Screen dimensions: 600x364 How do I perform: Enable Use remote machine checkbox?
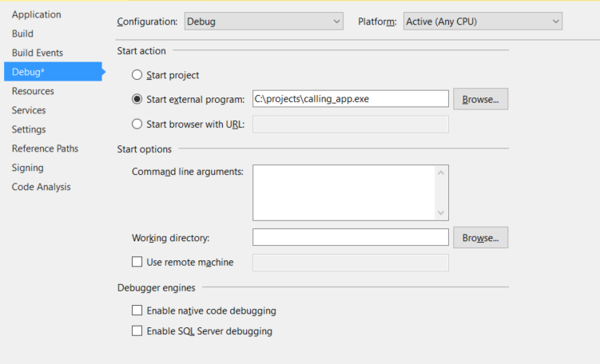[x=137, y=262]
